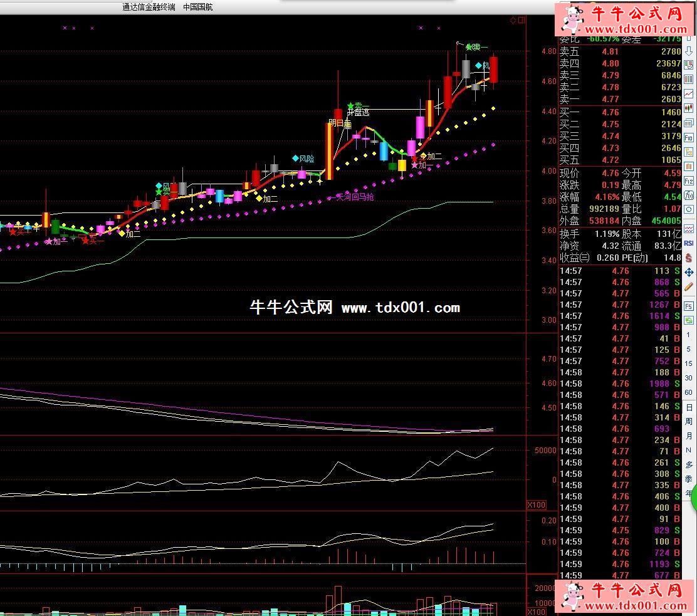697x616 pixels.
Task: Select the 60-minute period option
Action: [x=689, y=392]
